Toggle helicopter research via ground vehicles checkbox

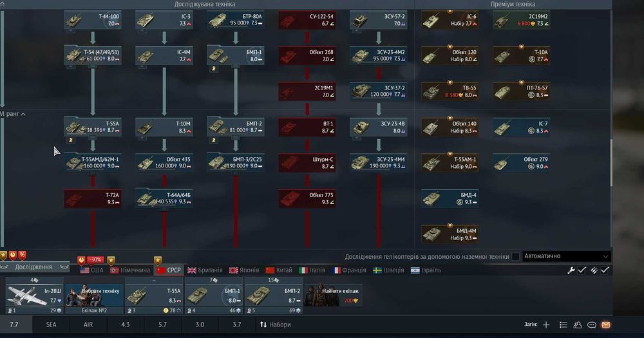coord(515,257)
